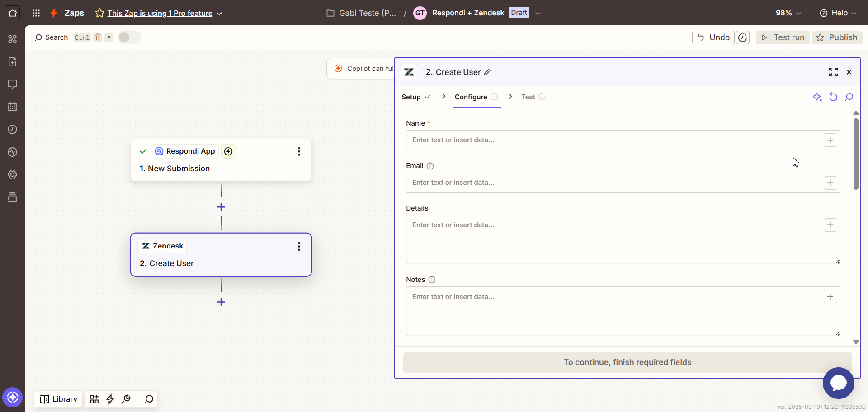Insert data into Notes field via plus
The image size is (868, 412).
[830, 297]
